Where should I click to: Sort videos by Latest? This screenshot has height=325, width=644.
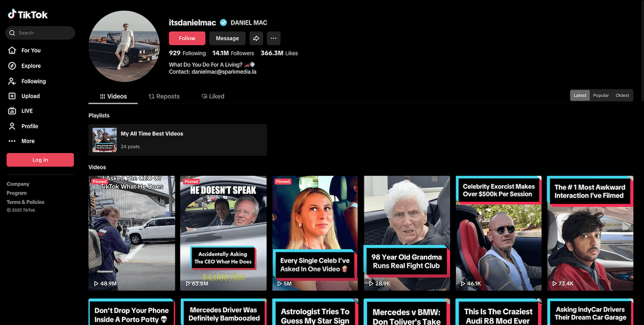580,95
